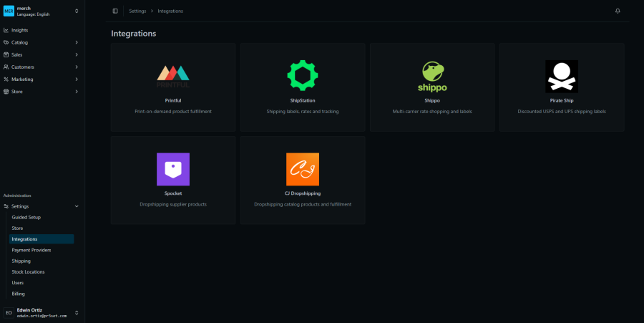Click the Printful logo
Screen dimensions: 644x323
[x=173, y=77]
